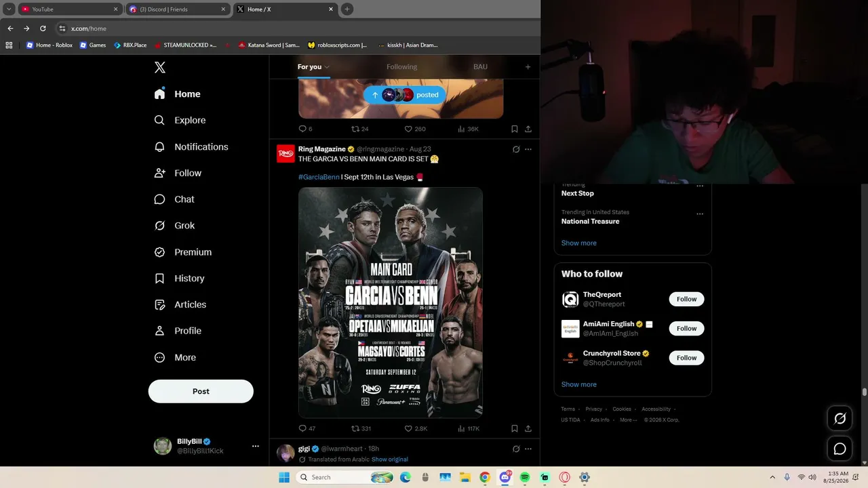
Task: Click Grok icon on gigi's post
Action: 516,449
